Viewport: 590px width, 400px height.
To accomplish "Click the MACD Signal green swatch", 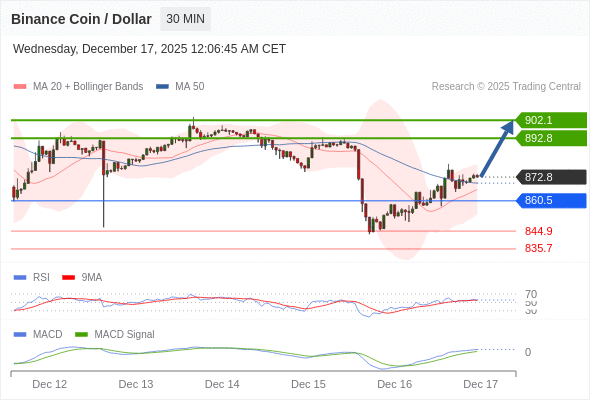I will click(81, 335).
